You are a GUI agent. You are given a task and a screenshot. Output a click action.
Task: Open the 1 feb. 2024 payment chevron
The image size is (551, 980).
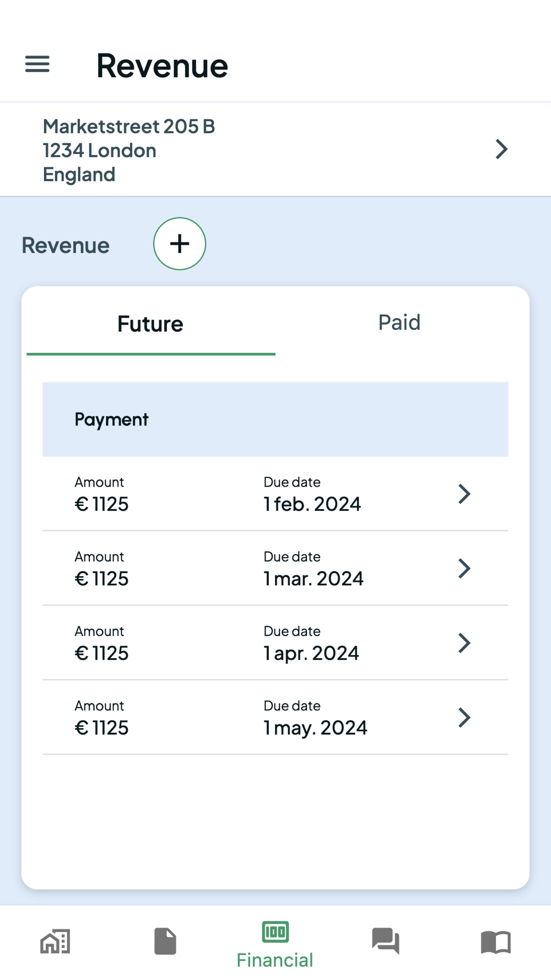(x=464, y=494)
